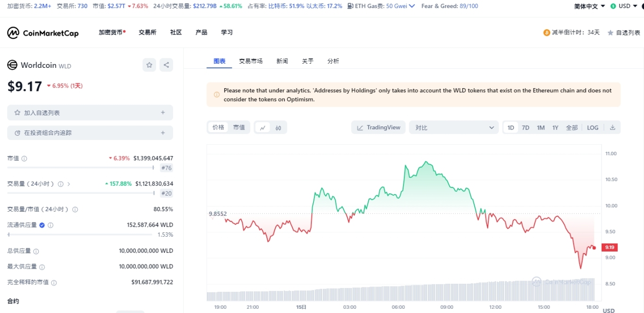Open the 社区 nav menu
644x313 pixels.
176,33
